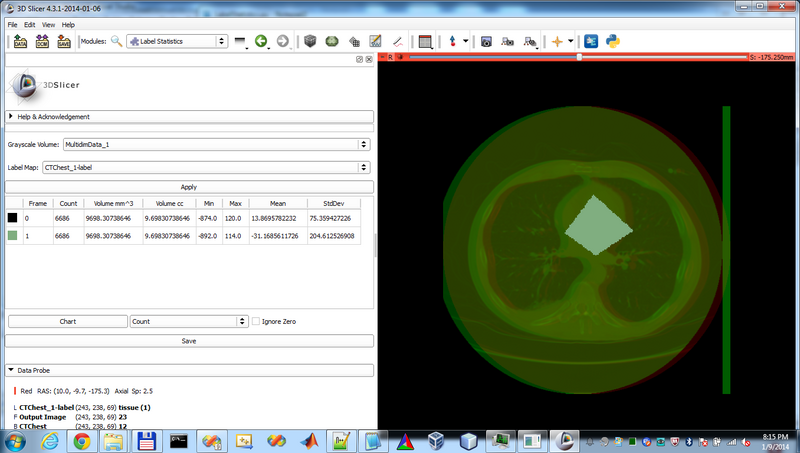Collapse the Data Probe section
Screen dimensions: 800x453
pos(189,370)
